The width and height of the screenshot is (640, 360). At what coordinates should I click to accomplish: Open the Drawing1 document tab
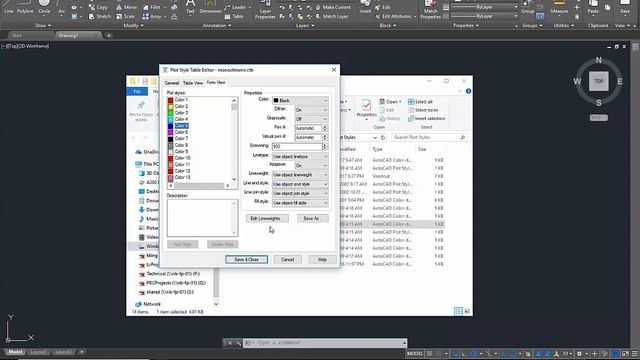tap(78, 36)
